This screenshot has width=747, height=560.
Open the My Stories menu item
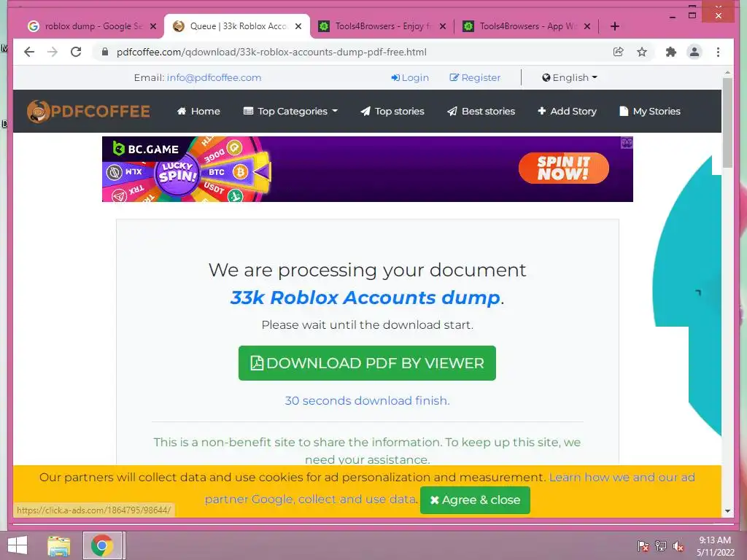click(x=650, y=112)
